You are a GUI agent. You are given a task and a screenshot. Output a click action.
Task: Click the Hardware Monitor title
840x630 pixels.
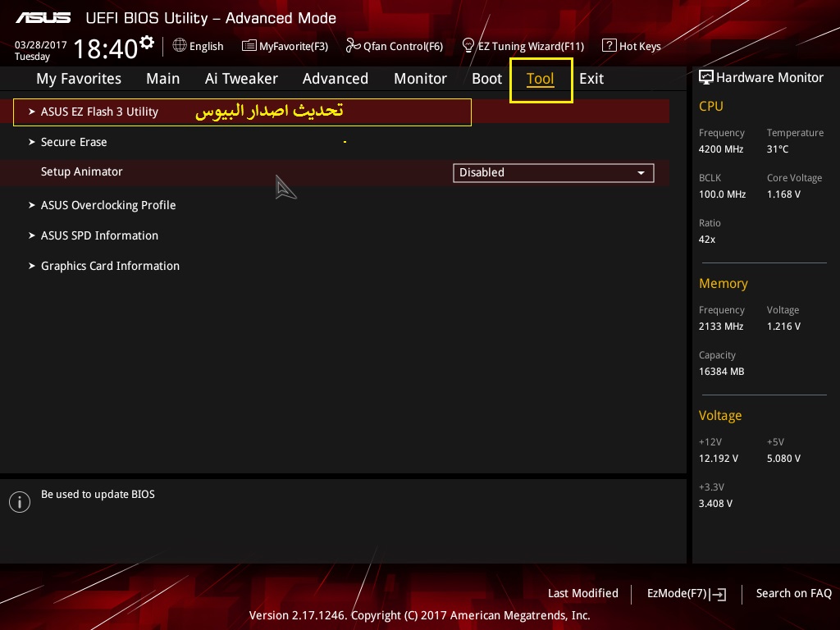coord(769,78)
